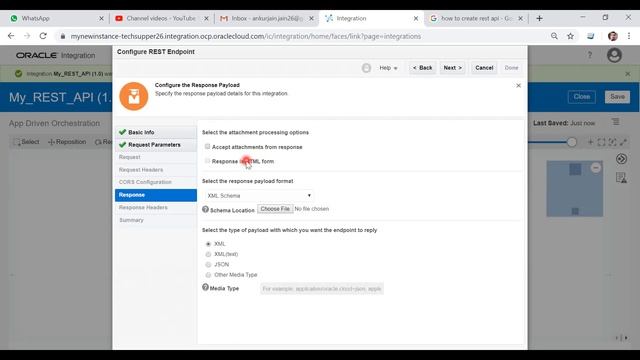640x360 pixels.
Task: Click the Media Type help icon
Action: (x=205, y=287)
